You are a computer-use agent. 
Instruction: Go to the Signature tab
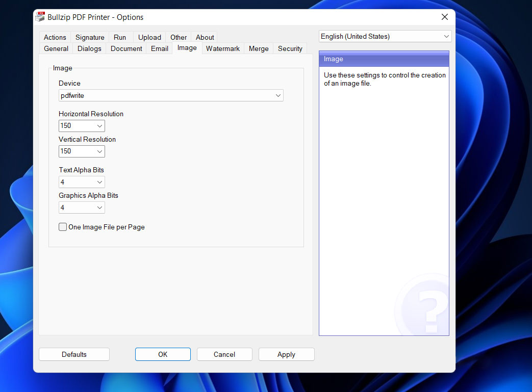coord(90,37)
